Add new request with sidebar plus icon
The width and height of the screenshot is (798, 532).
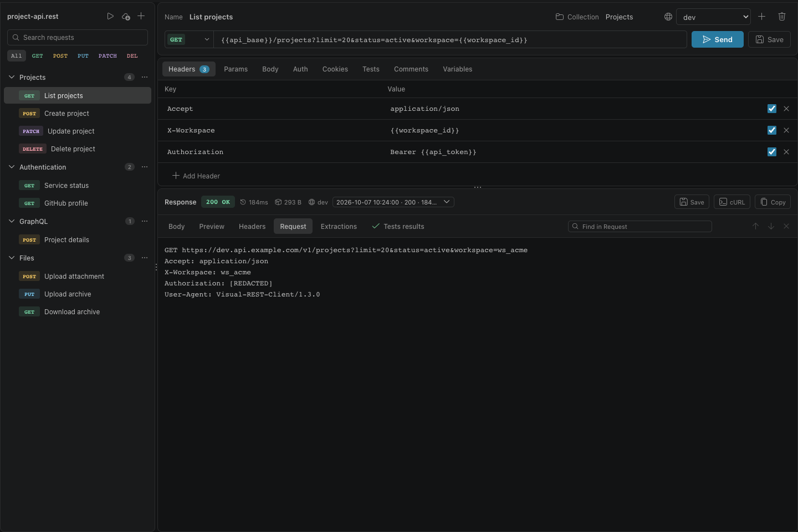click(141, 16)
